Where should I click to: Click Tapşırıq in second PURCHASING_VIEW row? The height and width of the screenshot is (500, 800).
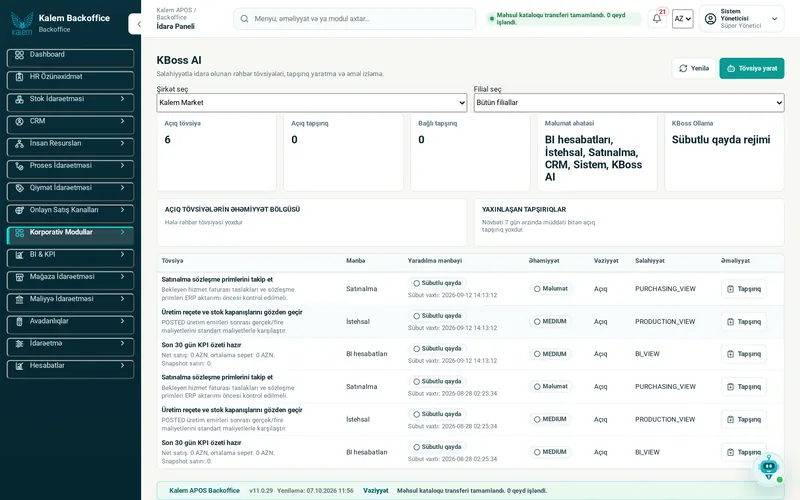744,387
